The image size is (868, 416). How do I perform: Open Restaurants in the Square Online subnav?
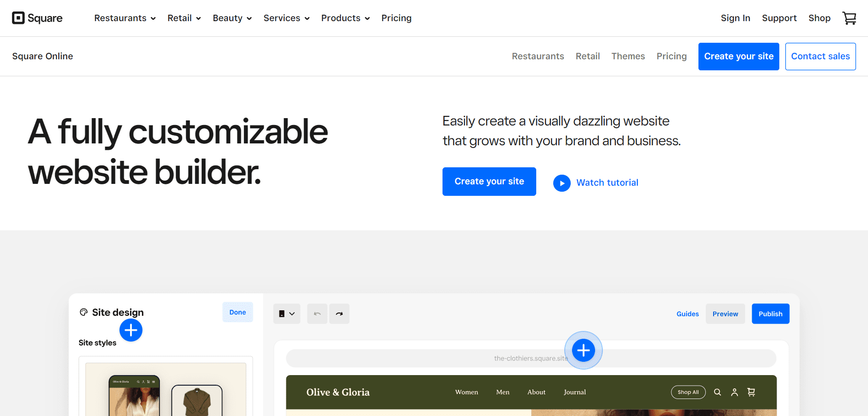(x=538, y=56)
